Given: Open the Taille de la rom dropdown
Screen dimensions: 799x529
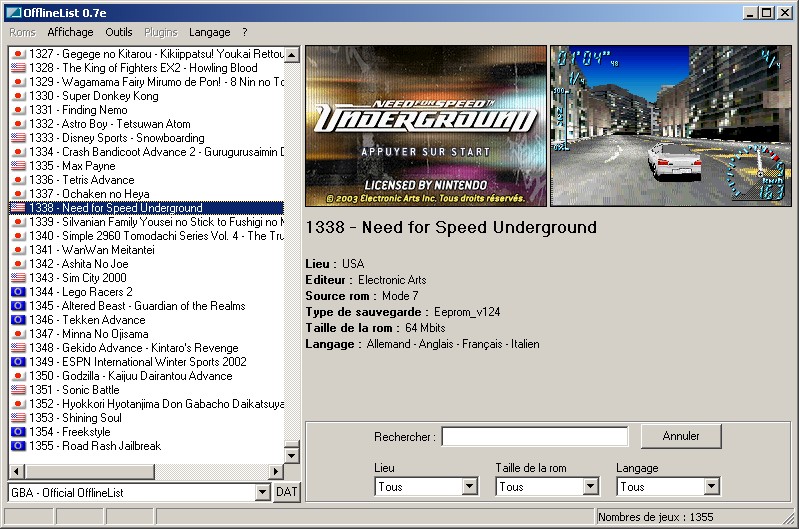Looking at the screenshot, I should (591, 487).
